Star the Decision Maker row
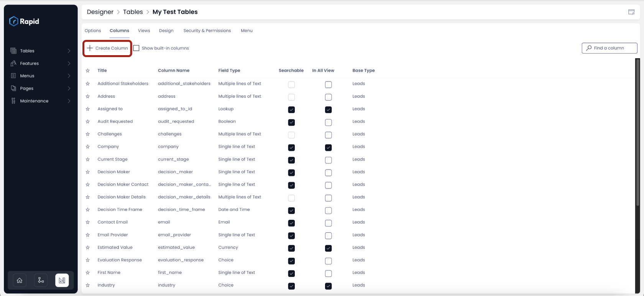 (x=88, y=172)
